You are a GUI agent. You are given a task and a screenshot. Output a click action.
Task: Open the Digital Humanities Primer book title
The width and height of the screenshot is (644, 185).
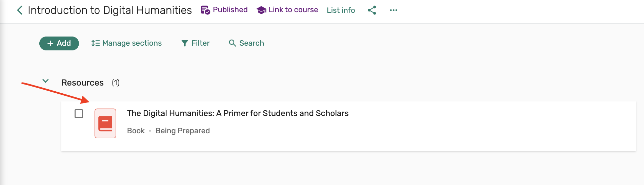[238, 113]
